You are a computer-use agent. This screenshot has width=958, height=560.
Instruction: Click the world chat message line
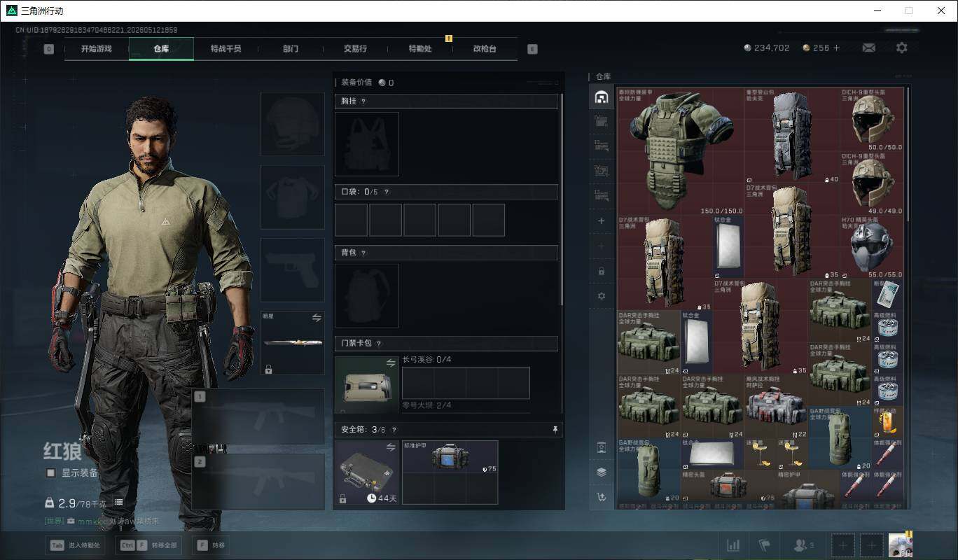[x=102, y=521]
